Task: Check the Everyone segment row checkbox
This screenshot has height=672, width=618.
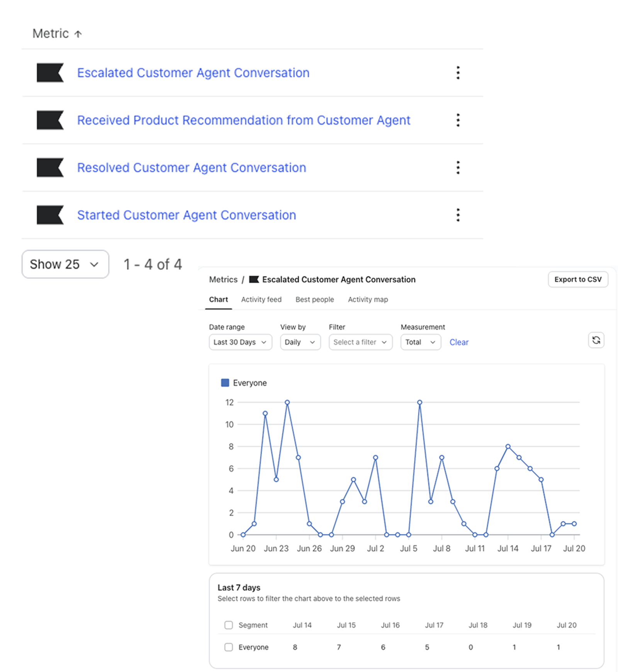Action: click(229, 647)
